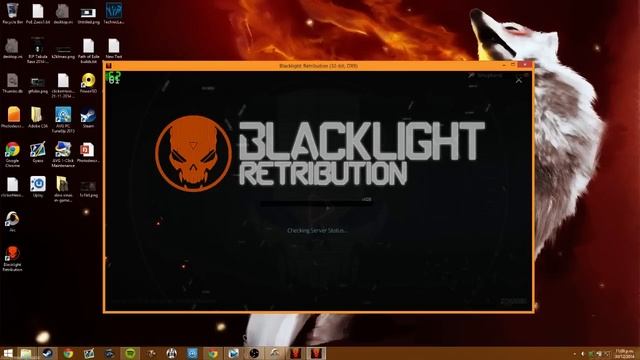
Task: Launch PowerISO from the desktop
Action: click(88, 83)
